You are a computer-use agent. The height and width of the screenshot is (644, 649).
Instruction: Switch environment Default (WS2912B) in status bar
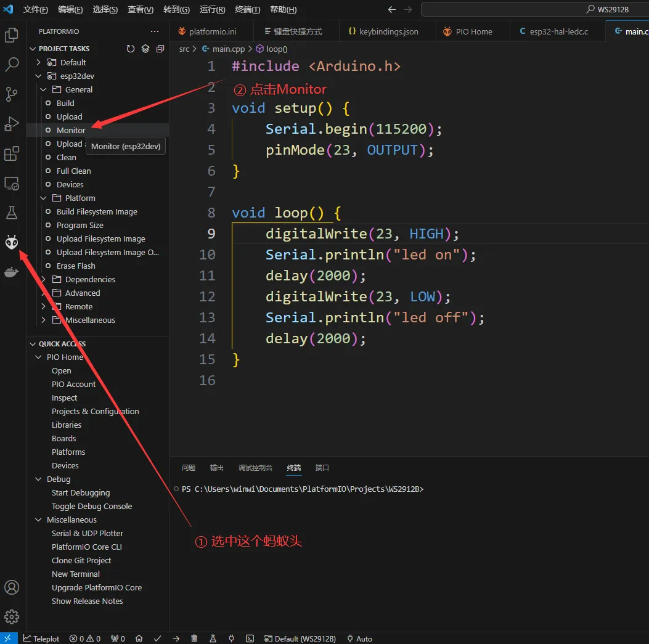300,638
